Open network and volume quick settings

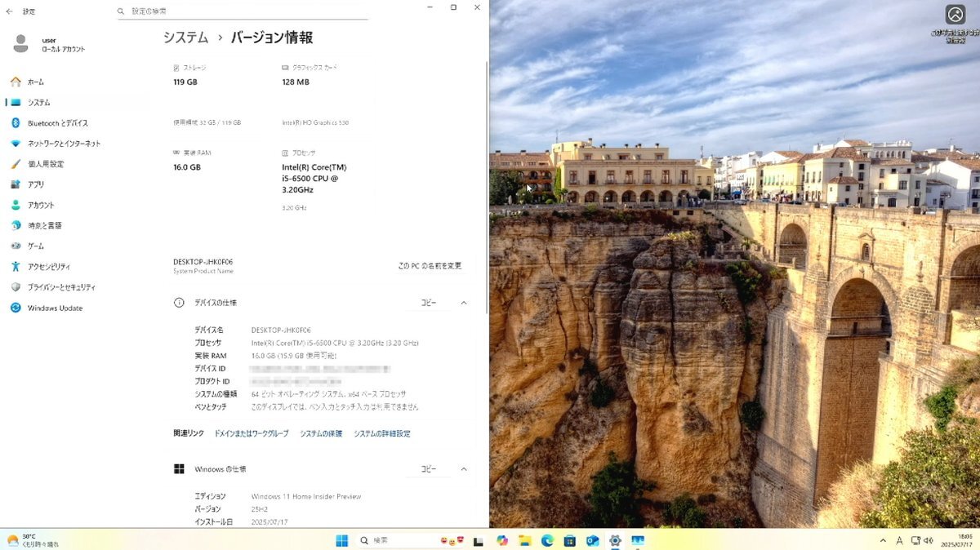tap(920, 540)
